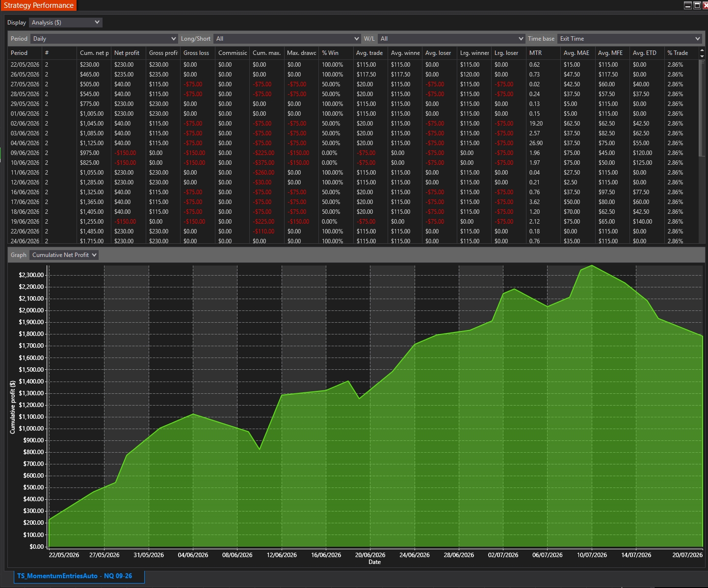Sort by the Cum. net profit column header
This screenshot has width=708, height=588.
coord(94,53)
